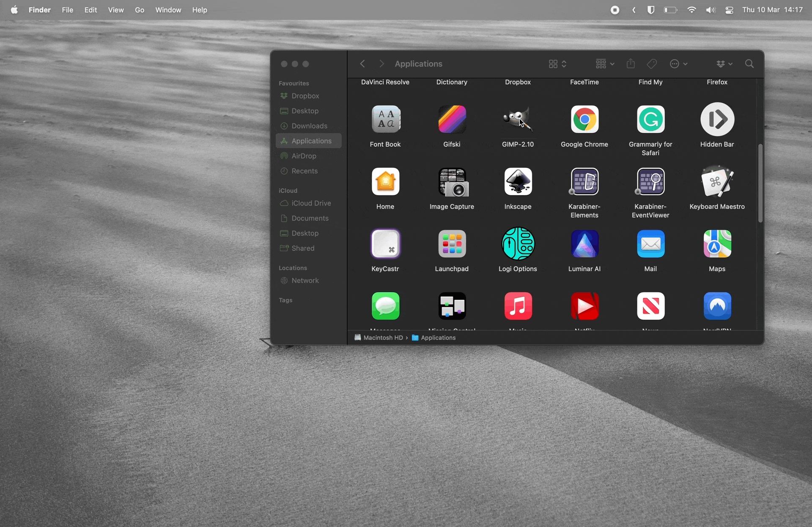Click the Finder search magnifier
This screenshot has width=812, height=527.
[x=749, y=64]
